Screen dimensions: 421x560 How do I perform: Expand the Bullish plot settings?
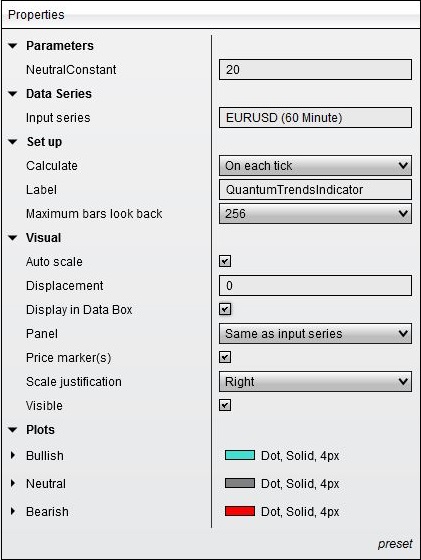13,455
